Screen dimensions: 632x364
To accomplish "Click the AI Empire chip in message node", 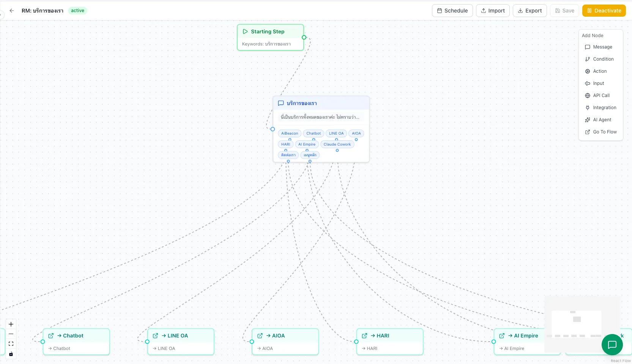I will tap(307, 144).
